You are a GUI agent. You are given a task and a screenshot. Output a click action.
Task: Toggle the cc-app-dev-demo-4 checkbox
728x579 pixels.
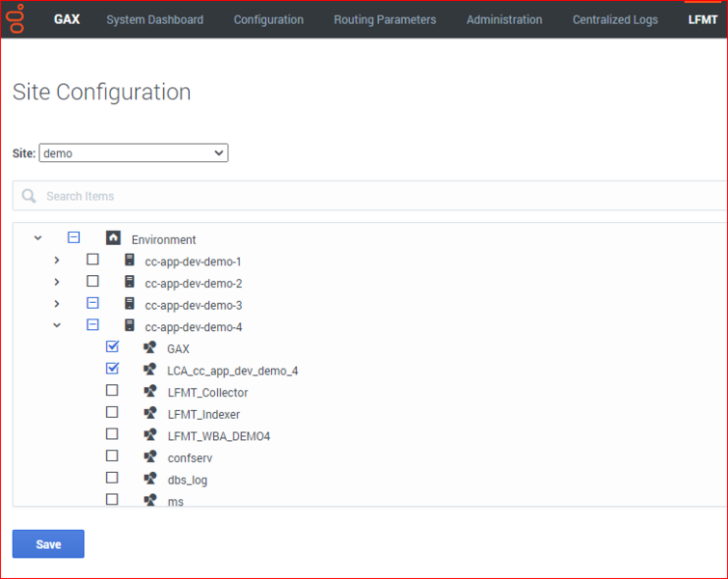click(x=93, y=325)
